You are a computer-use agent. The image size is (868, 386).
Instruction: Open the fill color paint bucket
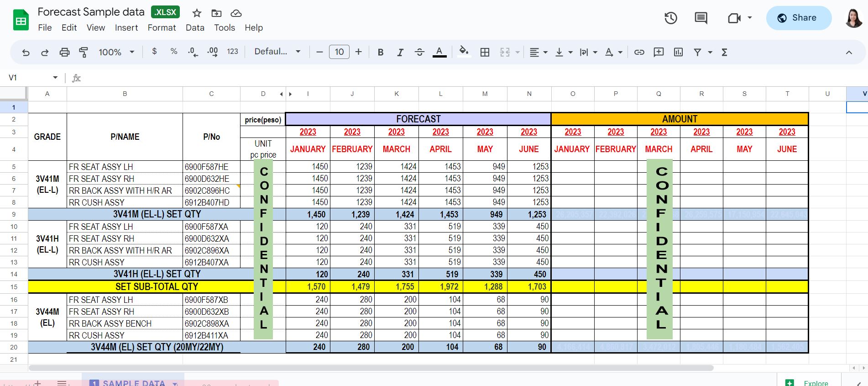click(x=464, y=52)
